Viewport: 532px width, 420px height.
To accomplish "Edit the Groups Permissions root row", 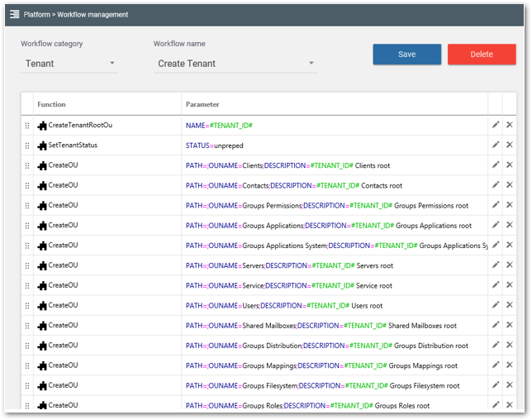I will pos(496,205).
